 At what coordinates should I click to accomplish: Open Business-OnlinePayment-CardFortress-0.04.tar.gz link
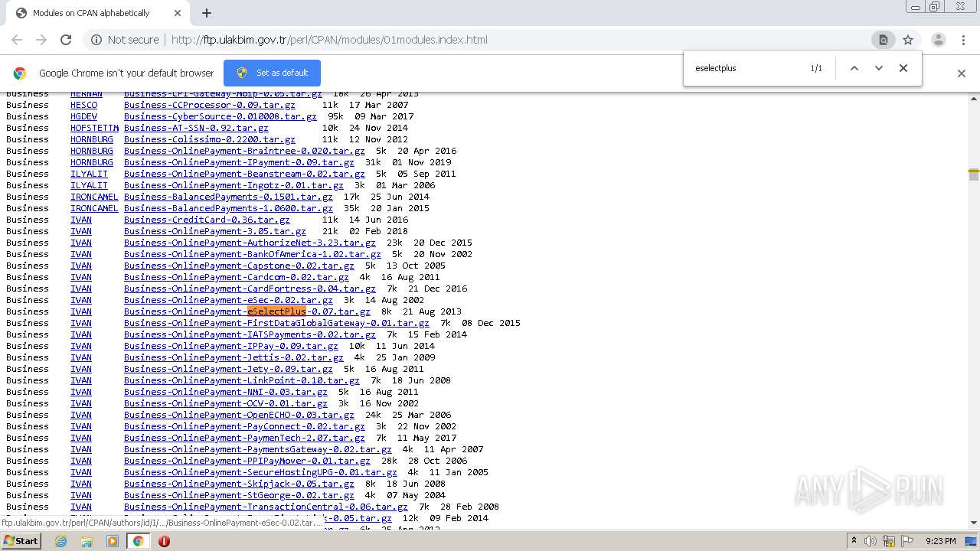tap(250, 289)
